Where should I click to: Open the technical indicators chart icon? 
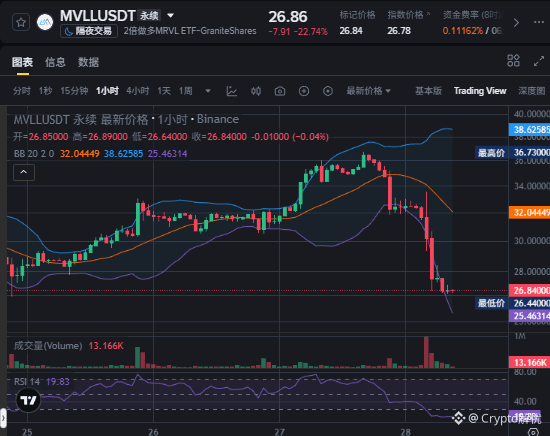[x=232, y=91]
